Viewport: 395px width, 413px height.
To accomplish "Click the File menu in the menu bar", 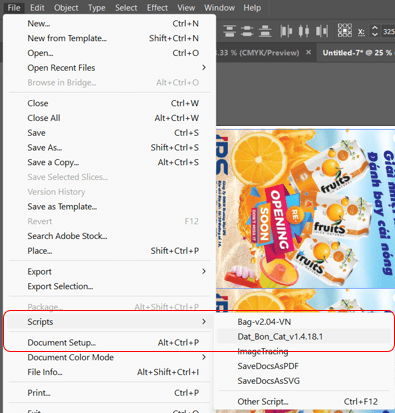I will click(14, 7).
